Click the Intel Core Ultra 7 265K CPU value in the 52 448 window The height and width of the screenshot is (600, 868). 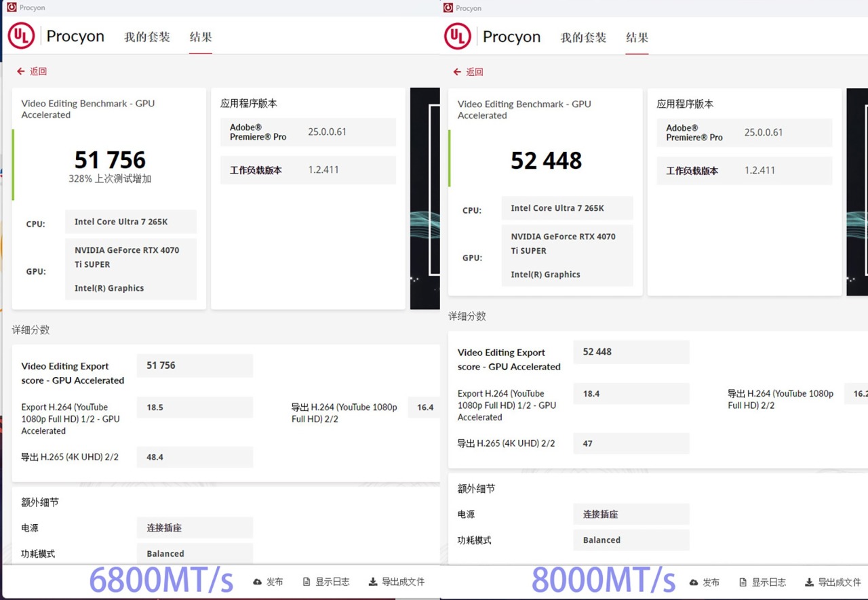[568, 208]
